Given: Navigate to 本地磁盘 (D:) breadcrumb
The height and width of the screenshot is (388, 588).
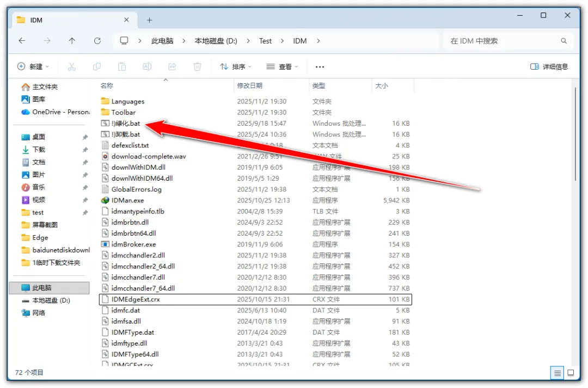Looking at the screenshot, I should [x=216, y=41].
